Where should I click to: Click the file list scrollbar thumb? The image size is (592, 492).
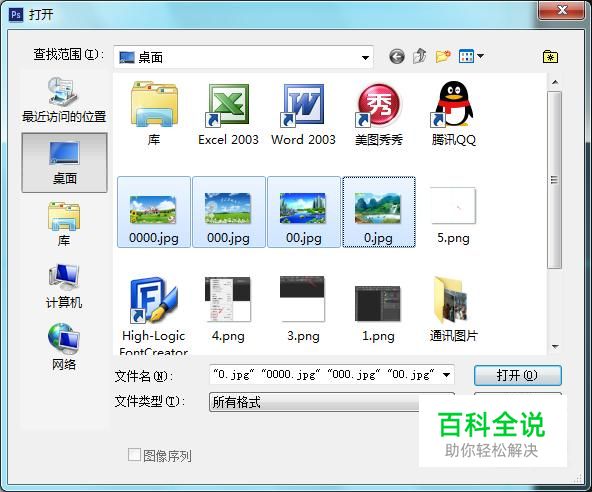(x=554, y=180)
